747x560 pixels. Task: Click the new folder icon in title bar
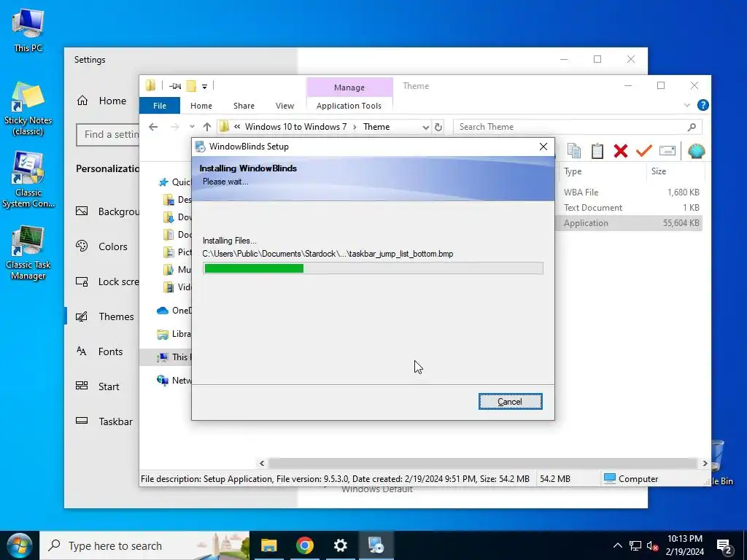click(x=191, y=86)
